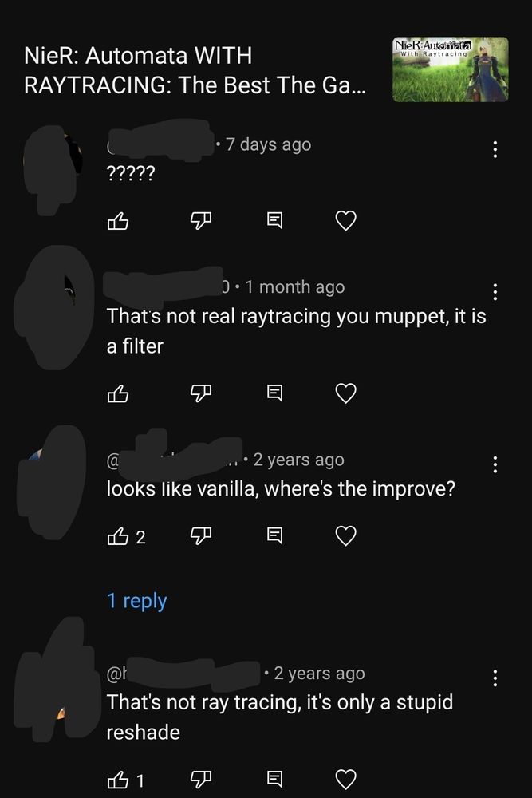Image resolution: width=532 pixels, height=798 pixels.
Task: Open options menu for the "stupid reshade" comment
Action: pos(495,678)
